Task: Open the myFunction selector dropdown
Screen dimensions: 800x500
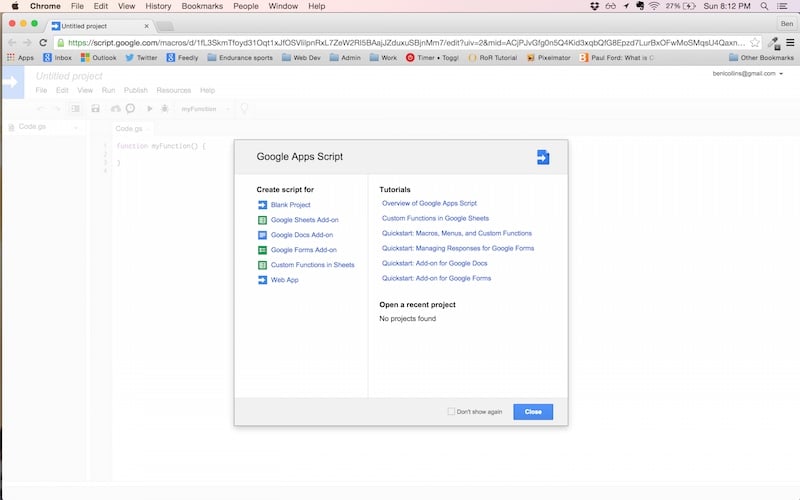Action: (x=205, y=108)
